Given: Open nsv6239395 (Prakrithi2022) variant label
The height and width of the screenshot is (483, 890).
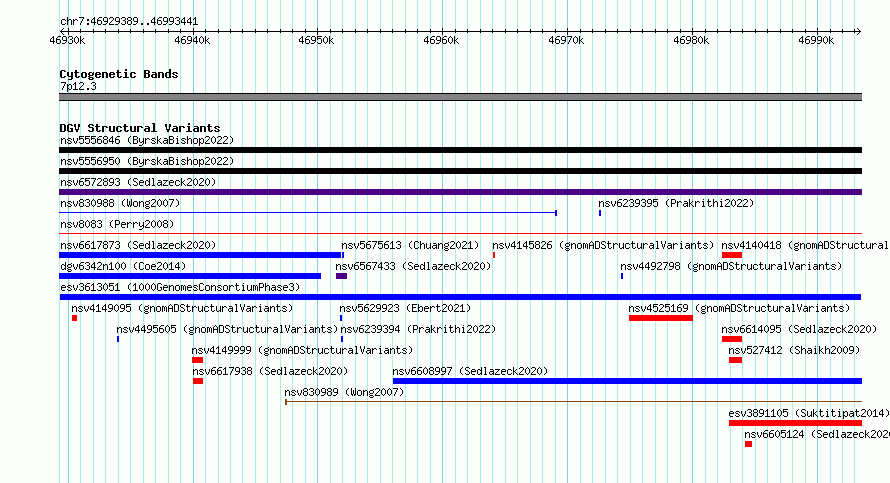Looking at the screenshot, I should [676, 203].
